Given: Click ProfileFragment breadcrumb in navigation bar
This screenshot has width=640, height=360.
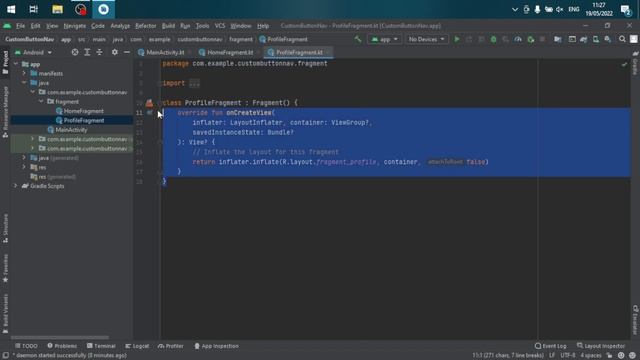Looking at the screenshot, I should (283, 39).
